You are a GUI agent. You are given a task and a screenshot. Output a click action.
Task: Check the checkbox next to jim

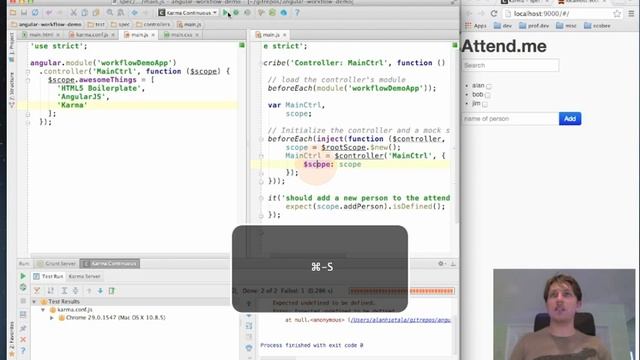tap(485, 104)
